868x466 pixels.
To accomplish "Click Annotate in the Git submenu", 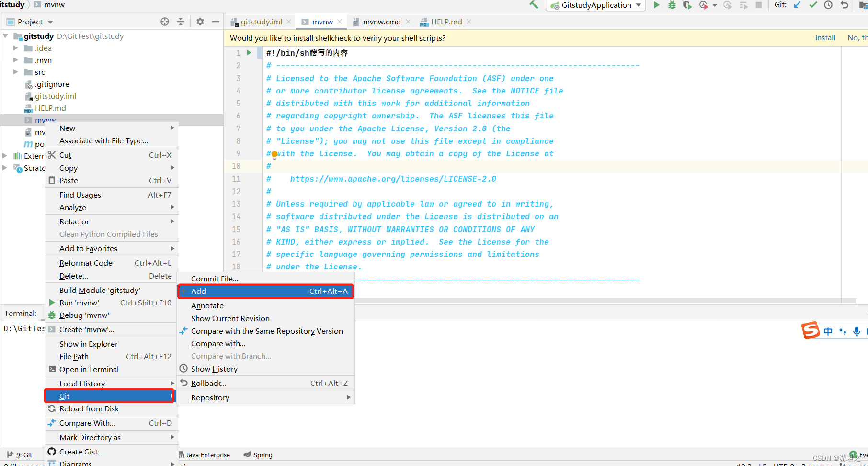I will [266, 306].
